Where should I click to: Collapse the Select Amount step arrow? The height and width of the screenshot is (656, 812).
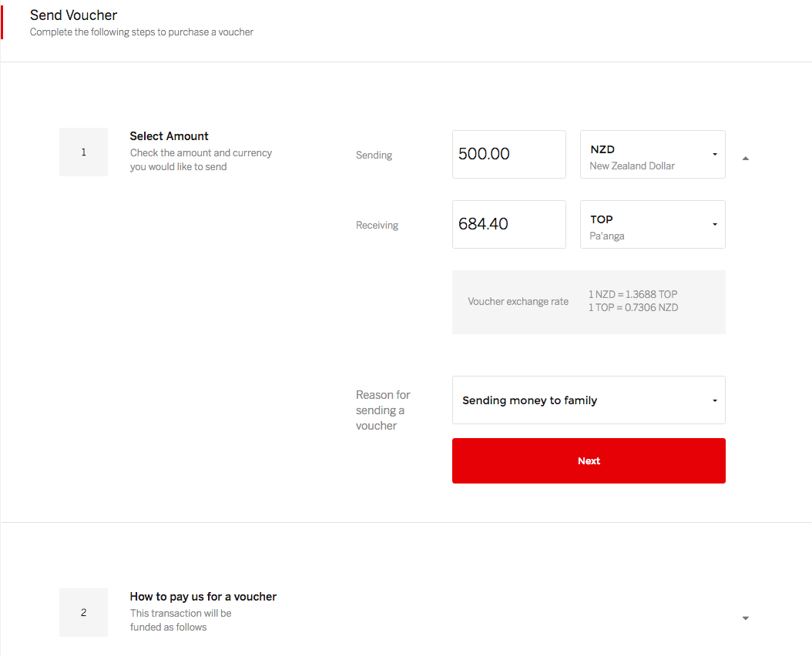click(745, 159)
